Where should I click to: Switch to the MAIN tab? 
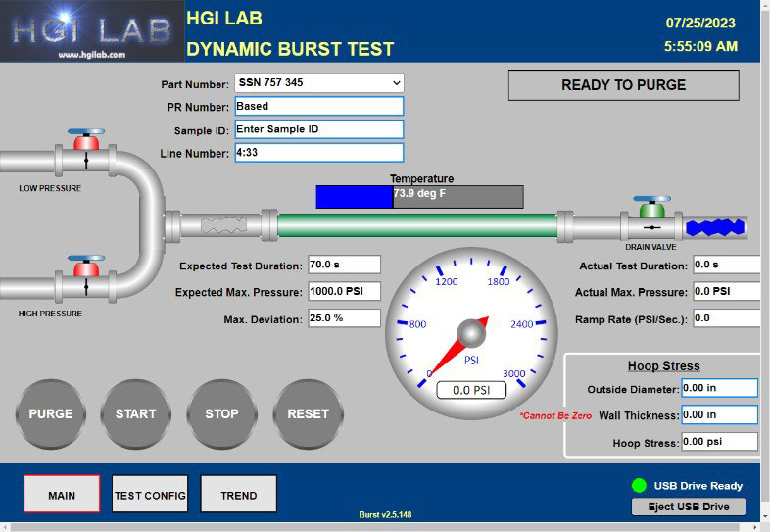point(62,494)
